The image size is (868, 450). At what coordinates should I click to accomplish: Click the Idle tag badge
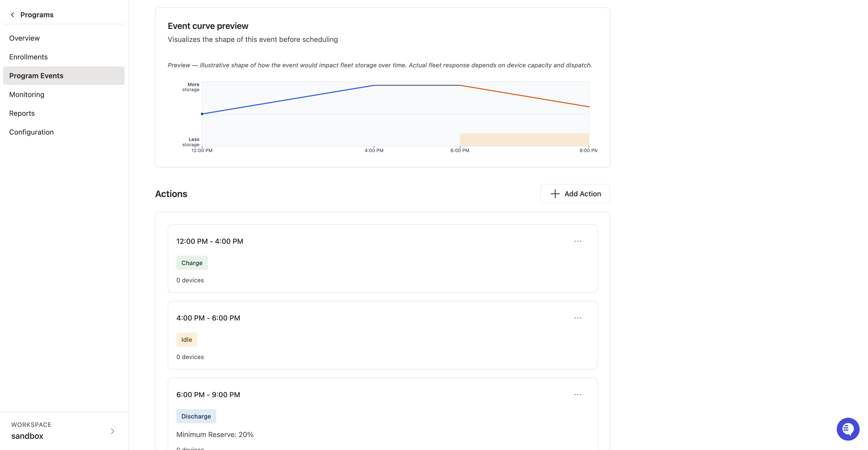[x=186, y=340]
